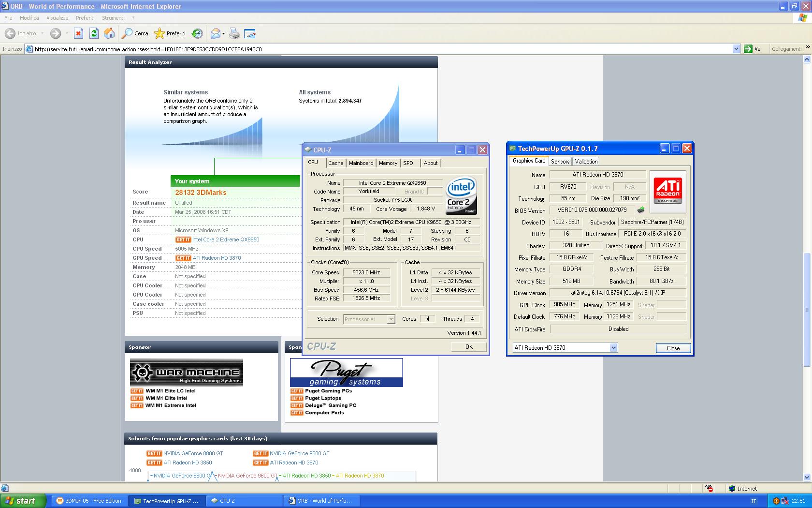This screenshot has height=508, width=812.
Task: Open the File menu
Action: pos(8,18)
